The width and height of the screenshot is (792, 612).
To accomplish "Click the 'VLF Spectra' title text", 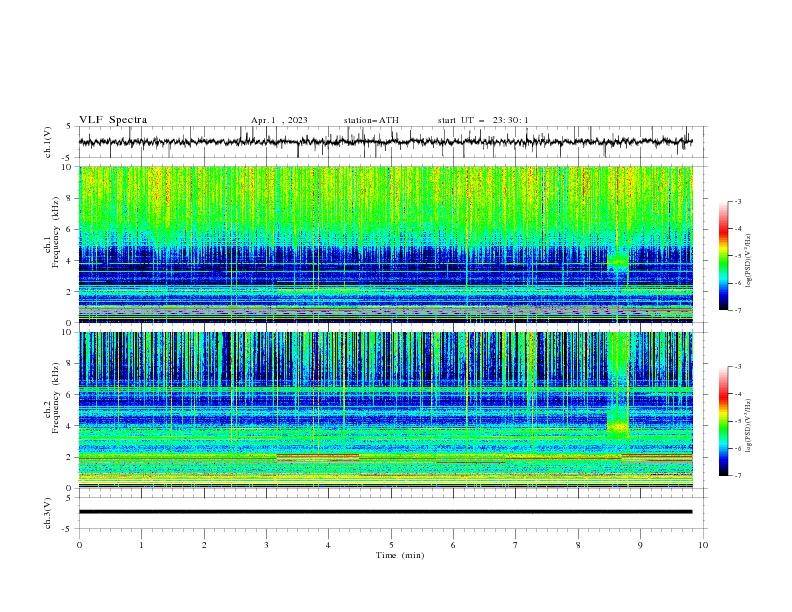I will click(113, 120).
